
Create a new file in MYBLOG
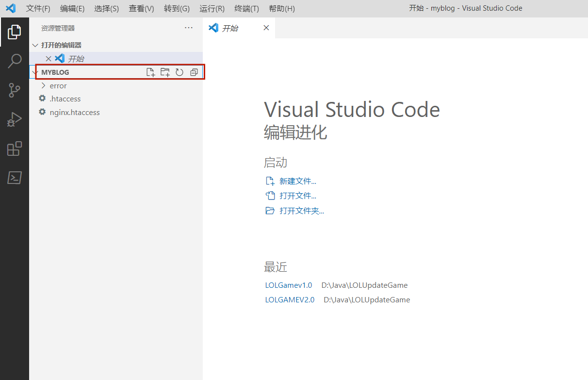coord(150,72)
